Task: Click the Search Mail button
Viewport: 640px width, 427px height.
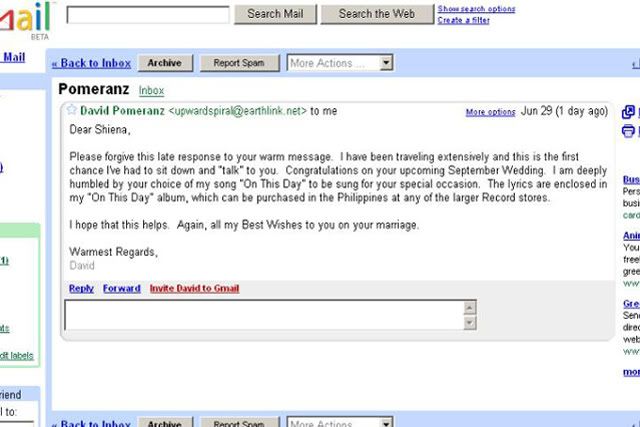Action: click(x=275, y=14)
